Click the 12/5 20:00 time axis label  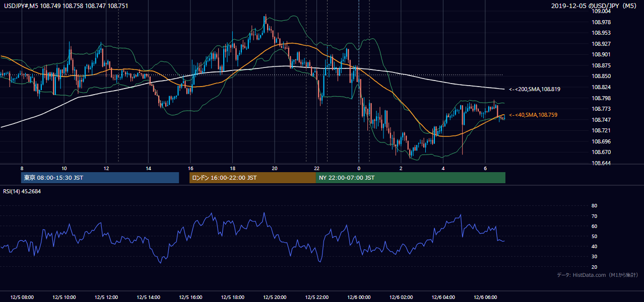pos(274,297)
